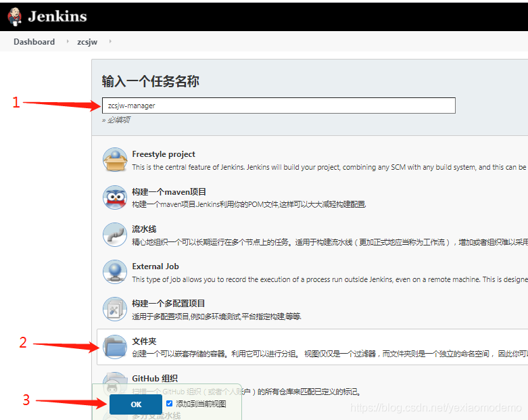
Task: Open the Jenkins home title link
Action: click(57, 16)
